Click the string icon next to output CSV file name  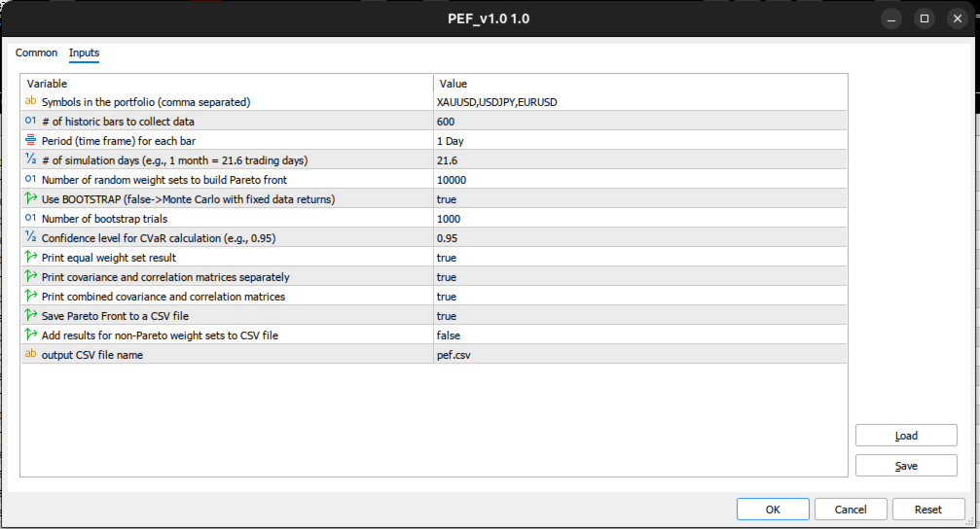point(30,354)
